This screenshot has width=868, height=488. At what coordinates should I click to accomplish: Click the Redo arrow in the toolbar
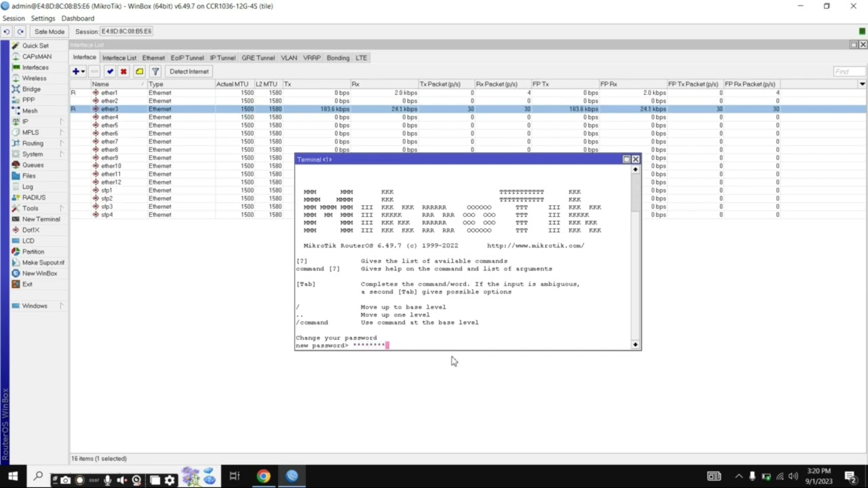pyautogui.click(x=20, y=31)
